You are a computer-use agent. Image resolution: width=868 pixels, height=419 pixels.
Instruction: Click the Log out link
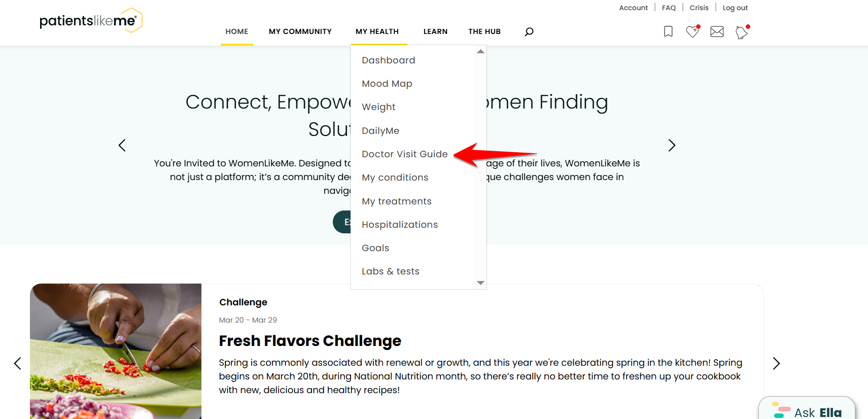point(735,8)
